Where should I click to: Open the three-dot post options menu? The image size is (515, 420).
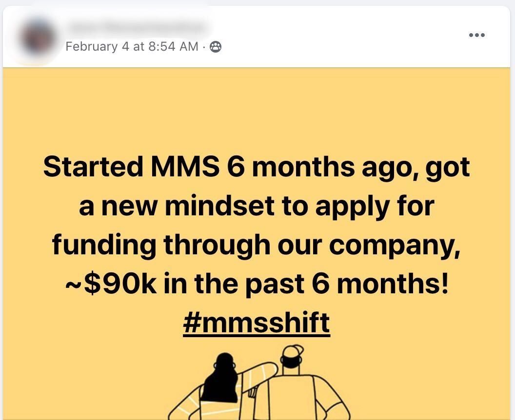[x=476, y=35]
